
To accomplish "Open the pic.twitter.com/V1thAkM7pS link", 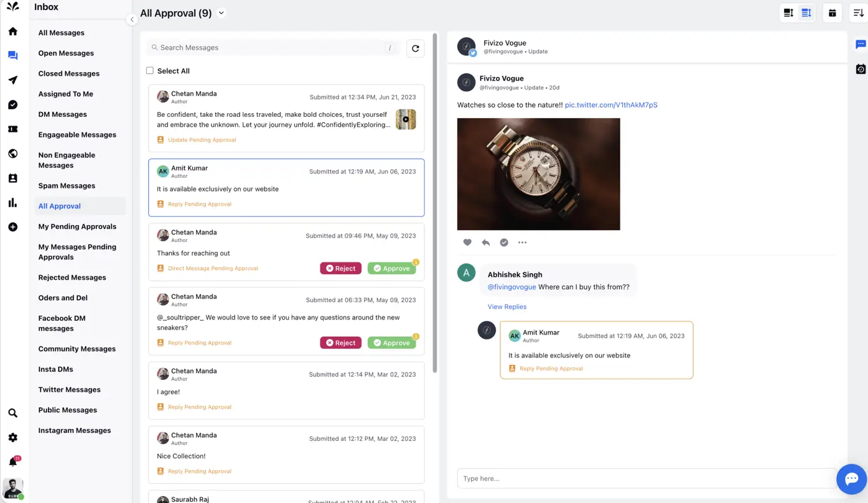I will coord(611,105).
